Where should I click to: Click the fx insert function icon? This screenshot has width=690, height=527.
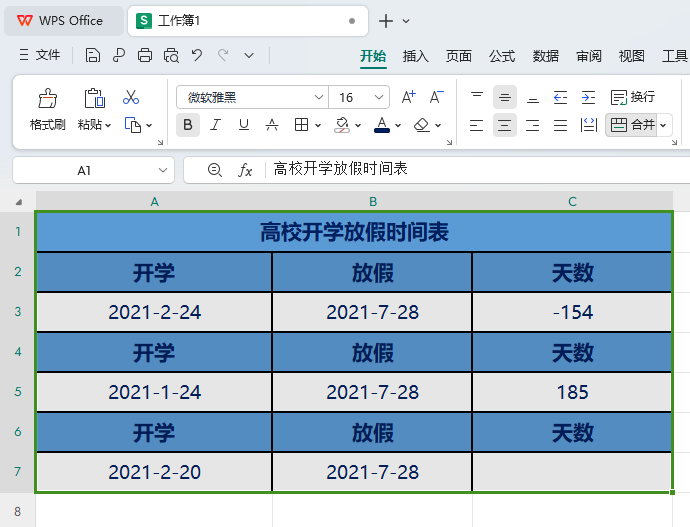point(245,170)
